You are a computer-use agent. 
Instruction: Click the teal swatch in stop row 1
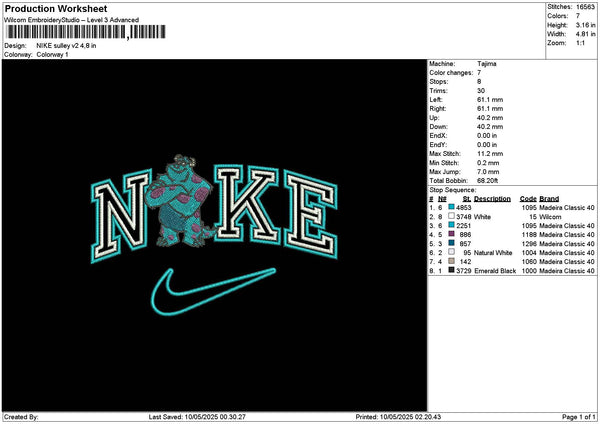(x=452, y=207)
